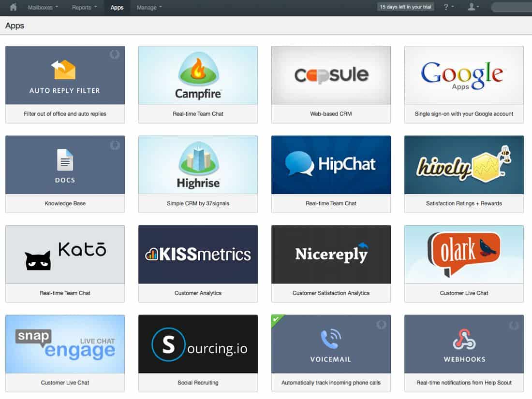
Task: Click the 'Customer Analytics' caption
Action: tap(198, 293)
